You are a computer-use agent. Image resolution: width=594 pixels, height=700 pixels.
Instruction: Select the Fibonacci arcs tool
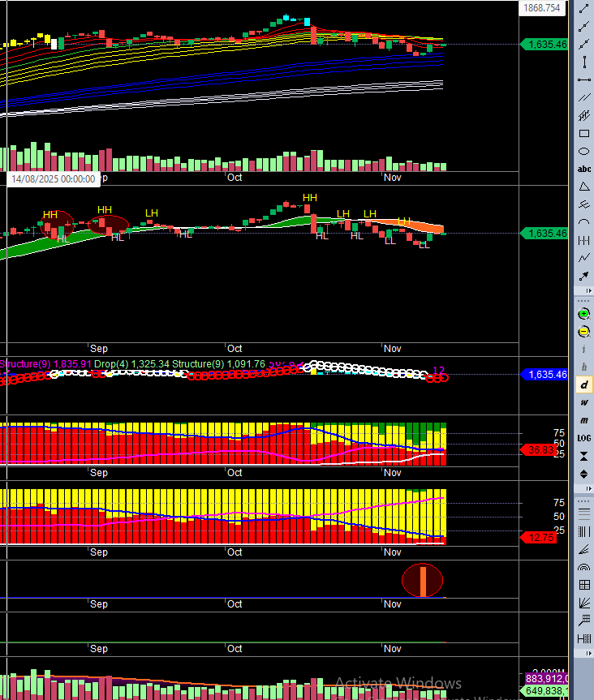tap(583, 568)
